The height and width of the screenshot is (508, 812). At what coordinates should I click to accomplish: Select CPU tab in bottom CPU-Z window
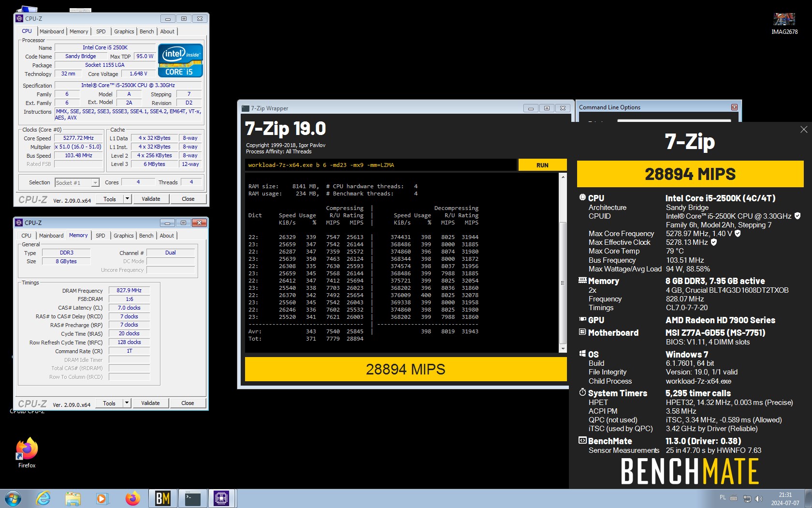click(26, 236)
